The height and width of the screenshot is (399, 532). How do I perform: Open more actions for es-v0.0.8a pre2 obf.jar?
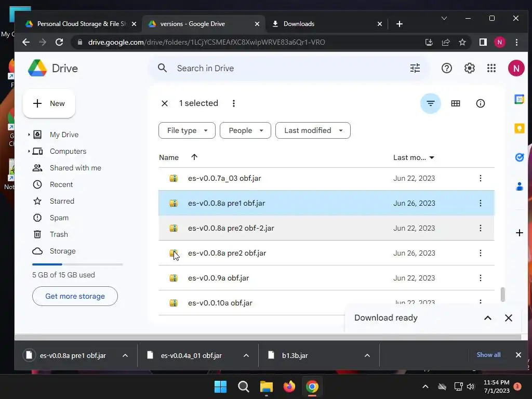(x=480, y=253)
